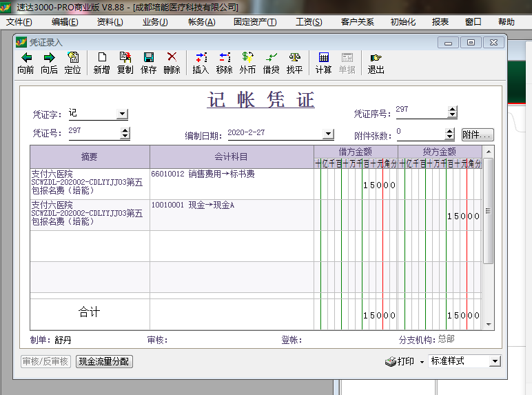Open the 帐务 menu

[201, 22]
